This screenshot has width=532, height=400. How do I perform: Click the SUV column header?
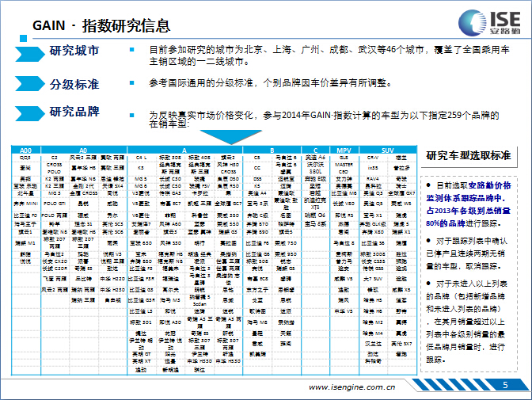coord(387,150)
